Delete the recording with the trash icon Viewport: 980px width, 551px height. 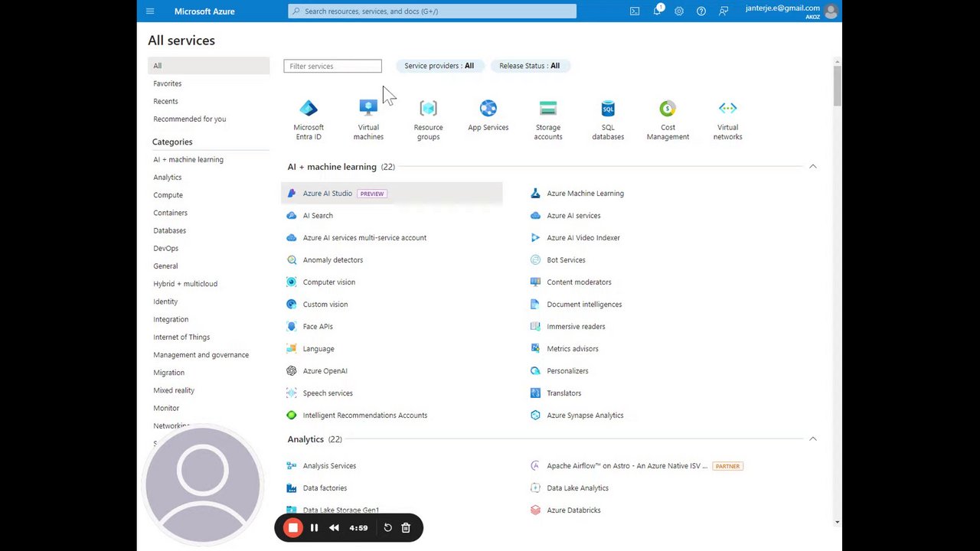[x=406, y=527]
